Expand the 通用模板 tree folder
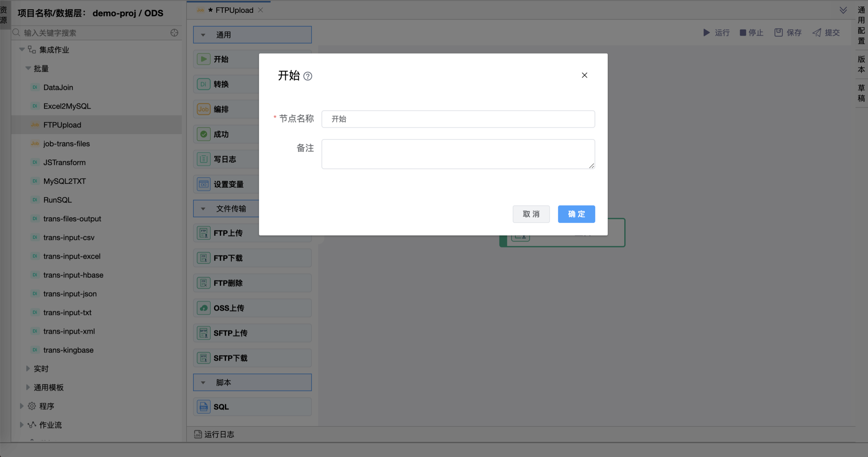 tap(28, 387)
